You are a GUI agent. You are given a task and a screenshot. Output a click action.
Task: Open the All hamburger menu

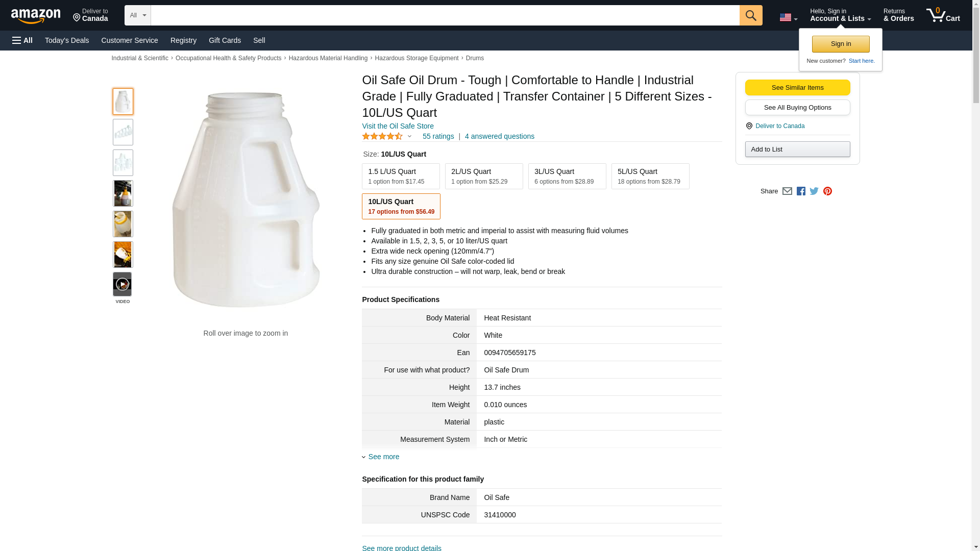pos(22,40)
